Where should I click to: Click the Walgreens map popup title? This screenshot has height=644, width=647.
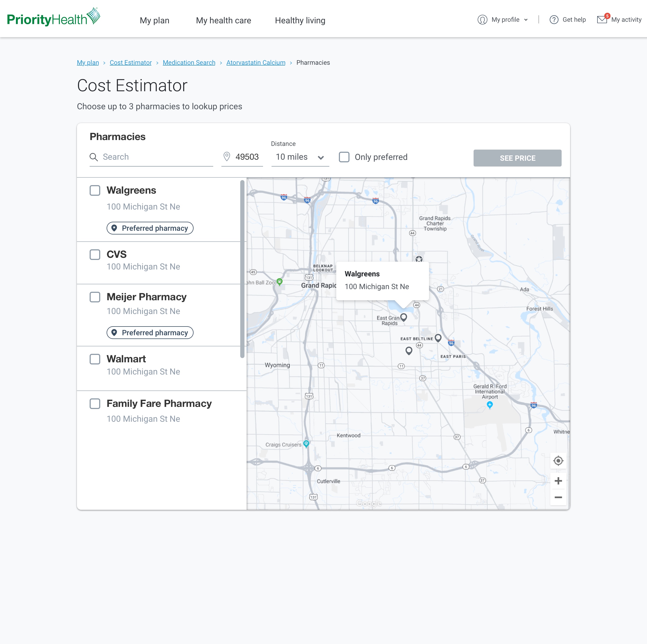click(x=362, y=274)
